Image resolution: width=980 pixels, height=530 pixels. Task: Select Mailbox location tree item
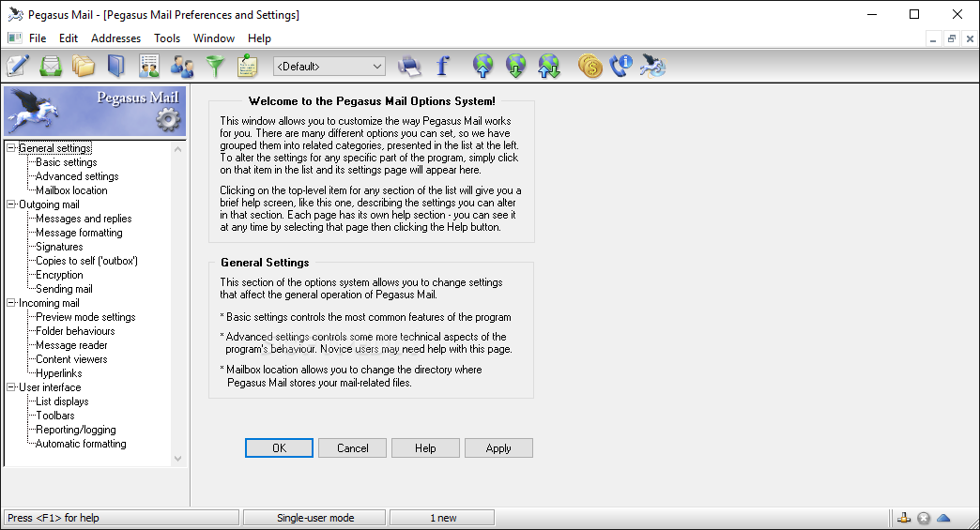tap(71, 190)
